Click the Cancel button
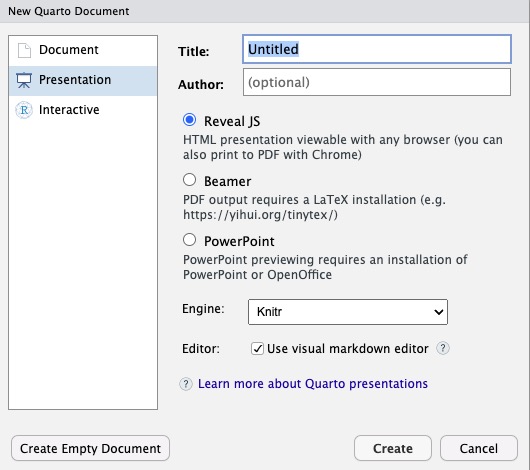 (x=479, y=448)
